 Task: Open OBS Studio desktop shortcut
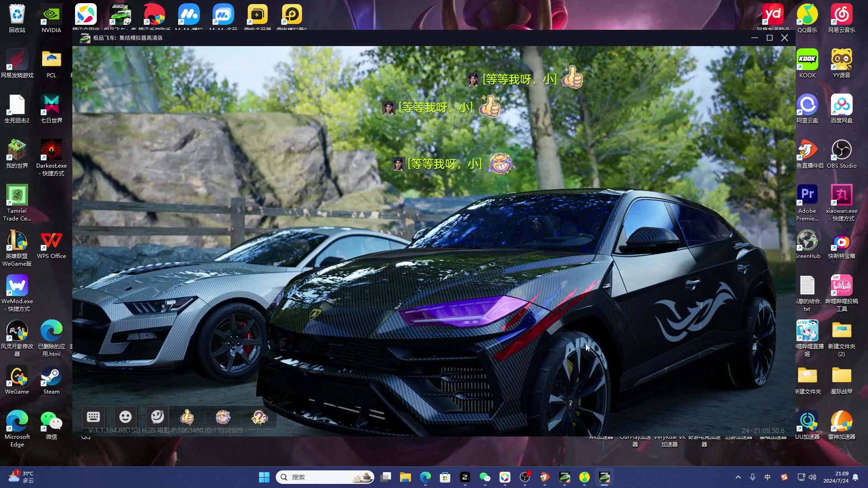tap(842, 154)
